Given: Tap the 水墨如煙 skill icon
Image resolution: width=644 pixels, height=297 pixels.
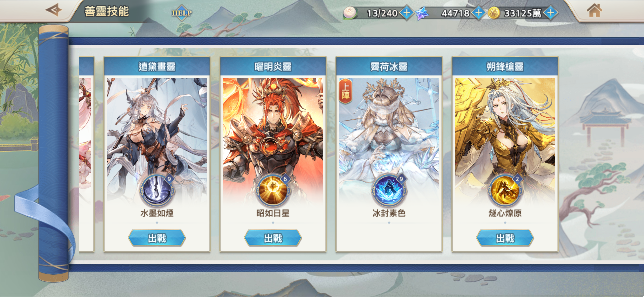Looking at the screenshot, I should pyautogui.click(x=157, y=190).
